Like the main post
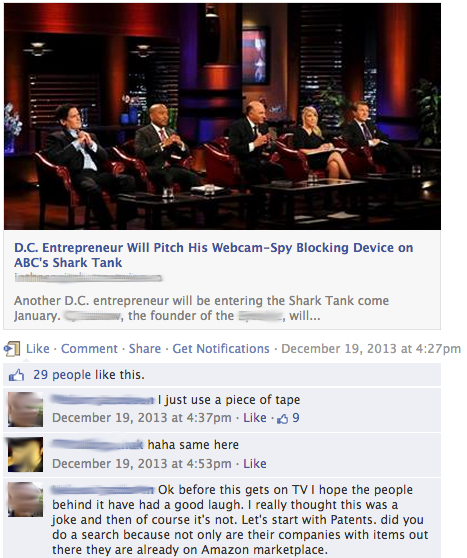The width and height of the screenshot is (467, 558). tap(38, 349)
